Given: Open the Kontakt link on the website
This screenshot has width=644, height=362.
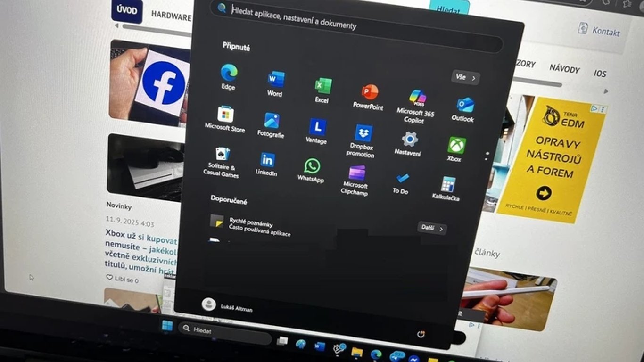Looking at the screenshot, I should click(x=599, y=30).
